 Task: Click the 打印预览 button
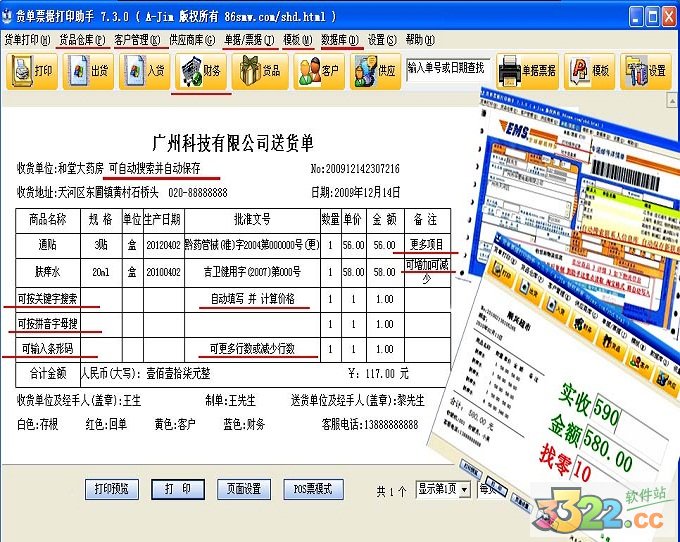[x=112, y=489]
